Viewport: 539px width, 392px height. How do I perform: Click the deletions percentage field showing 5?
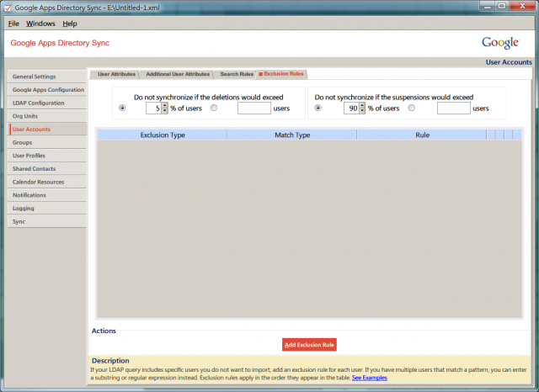153,109
